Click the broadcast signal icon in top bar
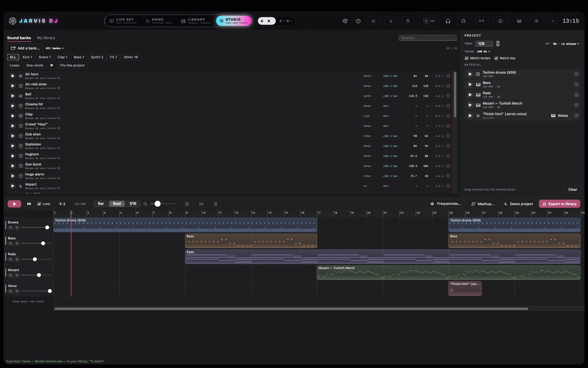This screenshot has height=368, width=588. click(482, 21)
